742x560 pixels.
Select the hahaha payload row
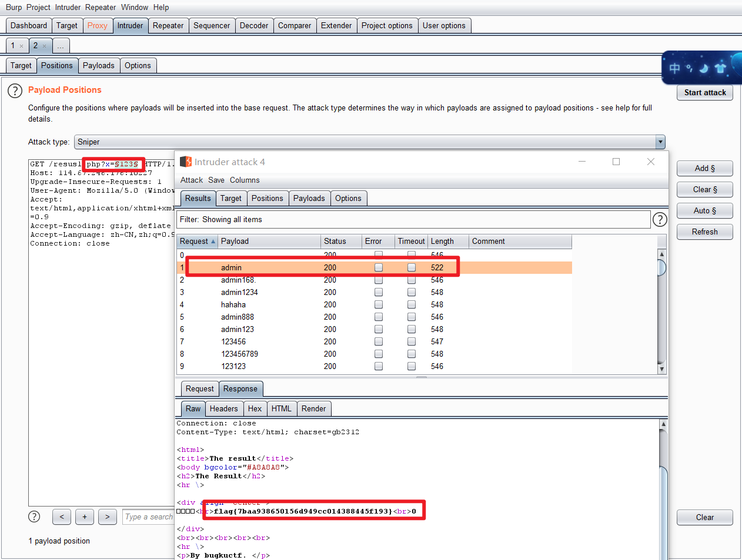375,304
